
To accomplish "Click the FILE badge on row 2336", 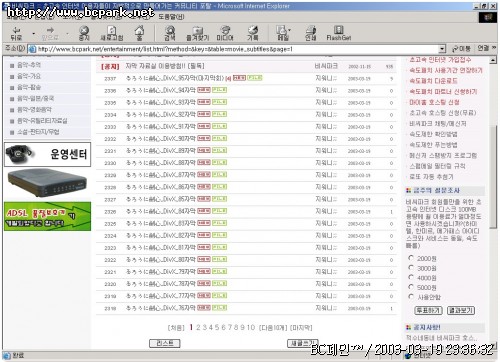I will (x=220, y=90).
